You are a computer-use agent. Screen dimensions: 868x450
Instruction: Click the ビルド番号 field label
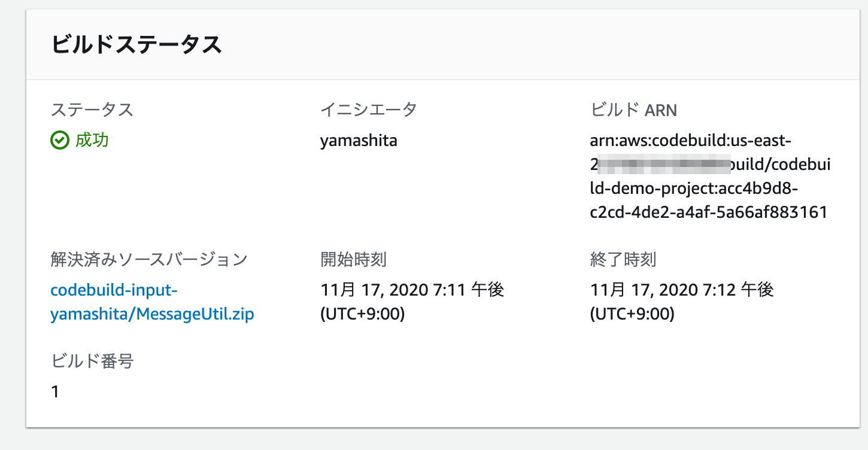92,361
